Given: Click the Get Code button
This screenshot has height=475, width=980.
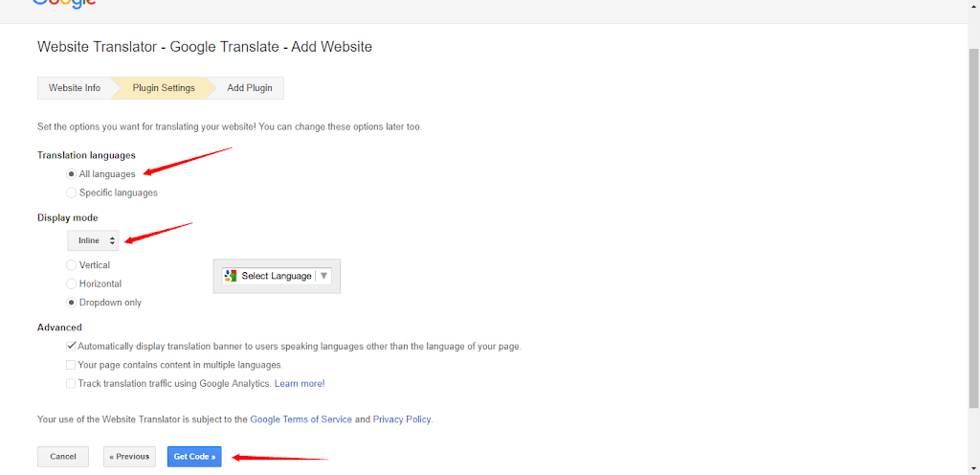Looking at the screenshot, I should [193, 457].
